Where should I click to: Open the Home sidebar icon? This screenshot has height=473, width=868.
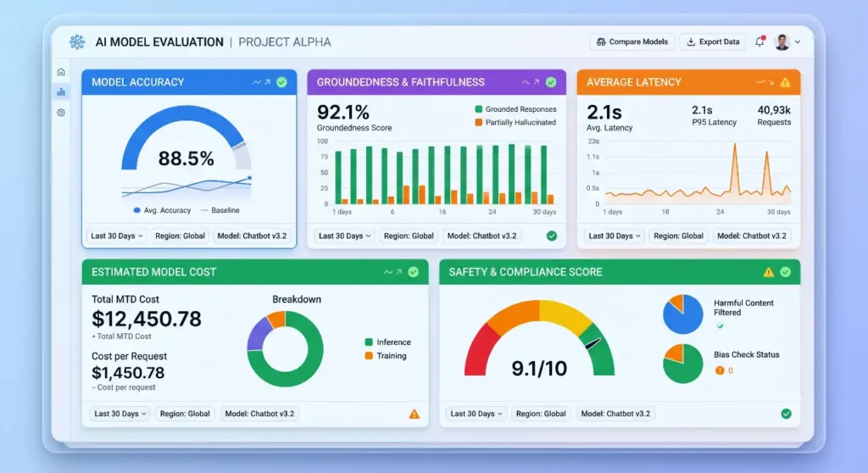tap(61, 72)
